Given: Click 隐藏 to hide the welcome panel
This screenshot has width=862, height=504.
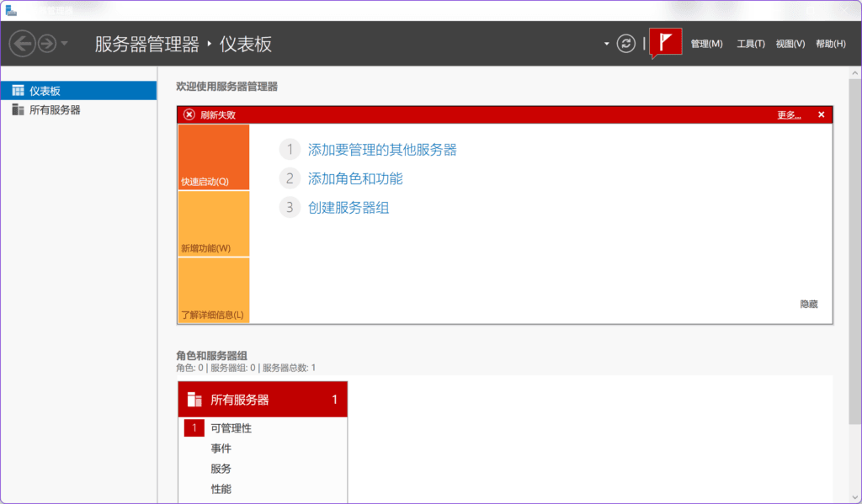Looking at the screenshot, I should (x=809, y=305).
